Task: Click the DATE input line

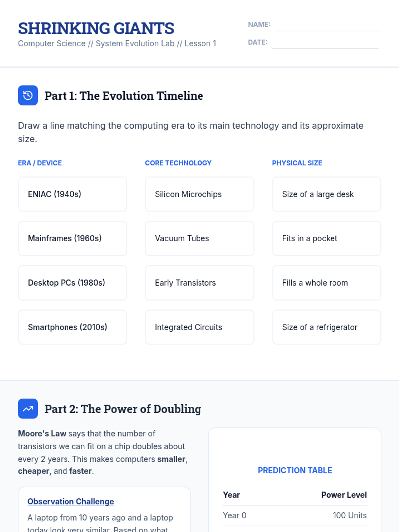Action: [325, 43]
